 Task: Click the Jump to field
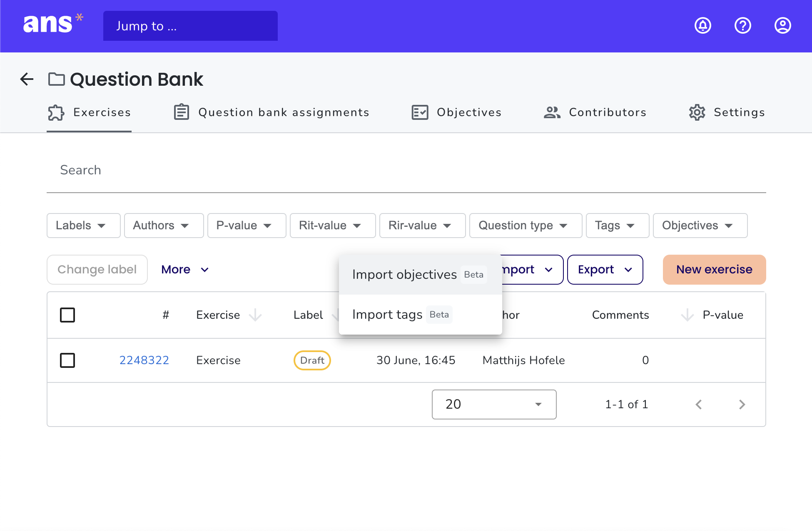point(190,26)
